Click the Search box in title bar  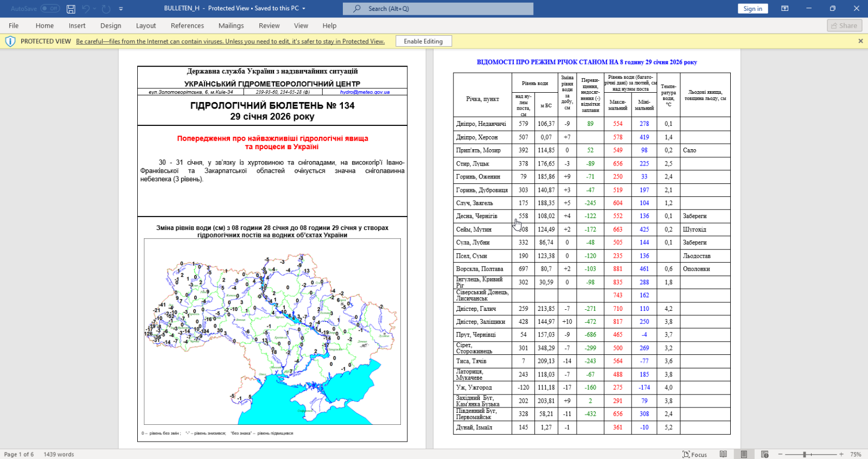(438, 9)
